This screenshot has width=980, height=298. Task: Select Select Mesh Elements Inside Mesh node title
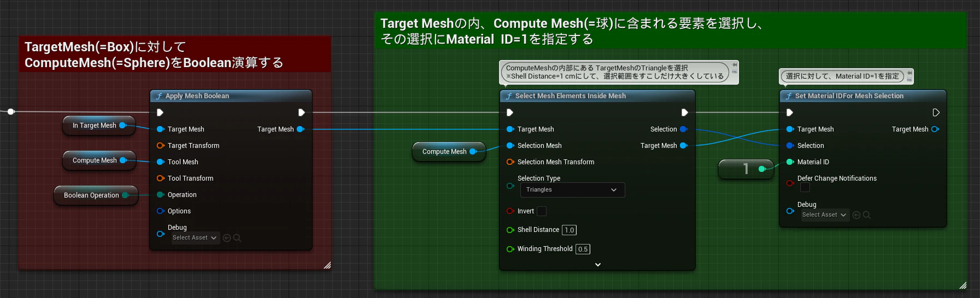571,96
